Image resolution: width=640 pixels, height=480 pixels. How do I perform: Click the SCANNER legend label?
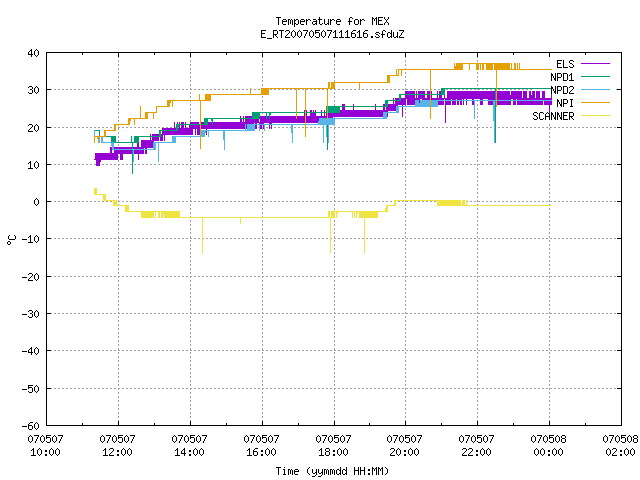click(x=553, y=116)
